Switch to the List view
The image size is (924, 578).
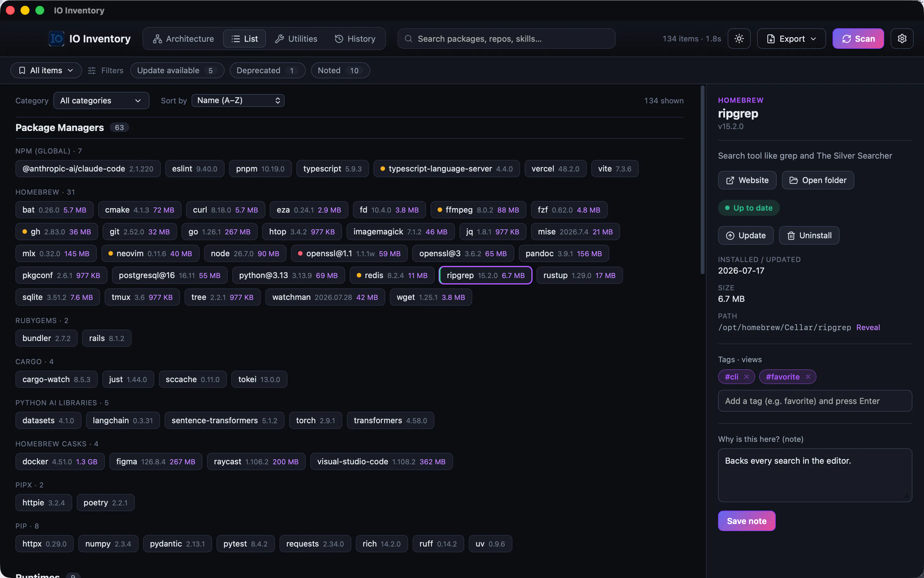244,39
